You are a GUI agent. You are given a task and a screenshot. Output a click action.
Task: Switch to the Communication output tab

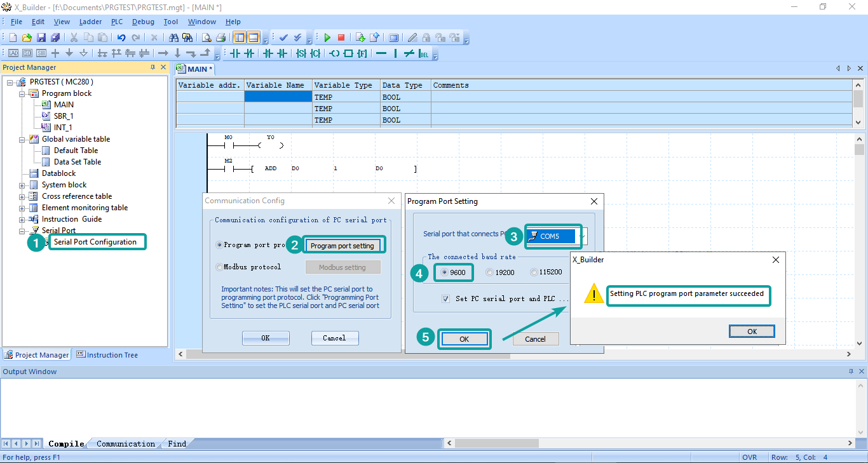click(125, 444)
